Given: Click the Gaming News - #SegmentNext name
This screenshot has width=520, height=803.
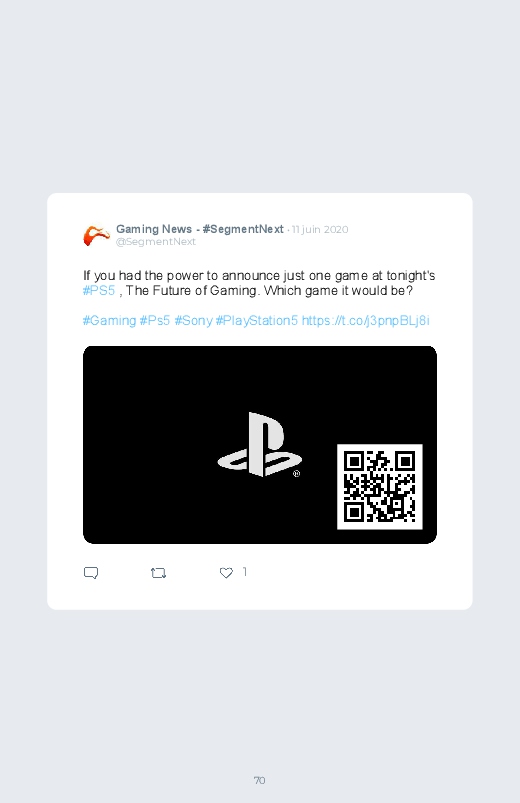Looking at the screenshot, I should coord(200,229).
